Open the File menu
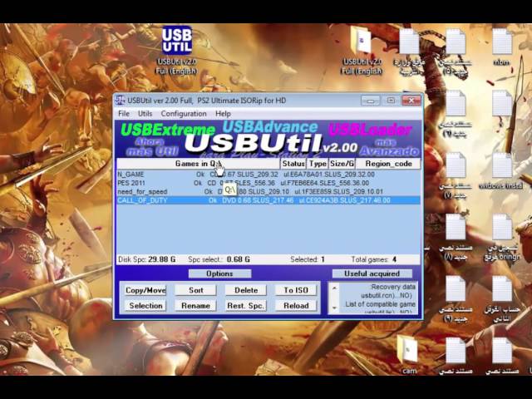This screenshot has width=532, height=399. (124, 114)
